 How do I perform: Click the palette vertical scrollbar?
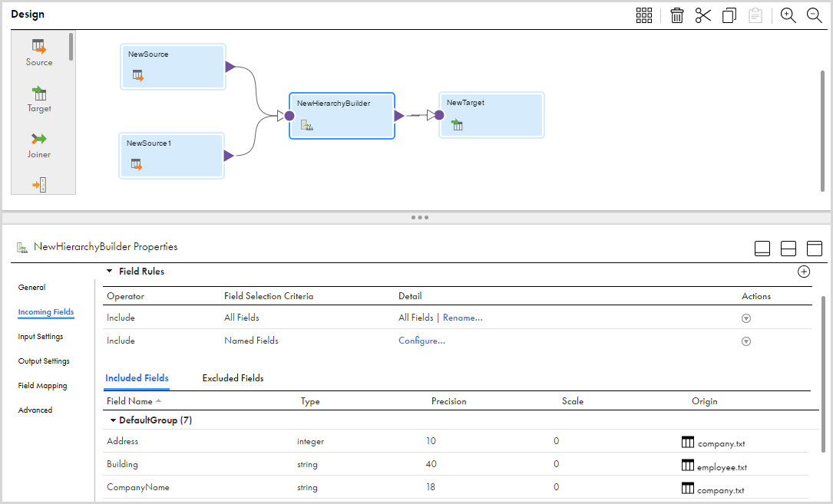pyautogui.click(x=71, y=47)
